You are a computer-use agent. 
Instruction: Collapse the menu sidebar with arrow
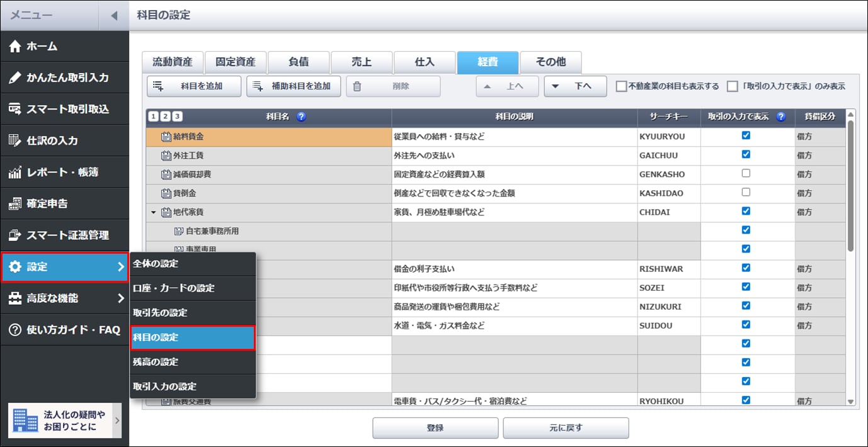114,16
